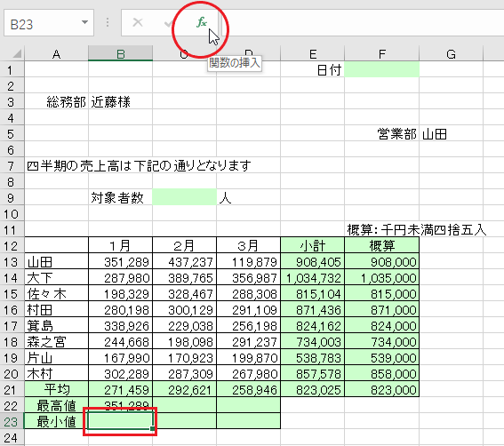The width and height of the screenshot is (504, 446).
Task: Select the cell with value 823,025
Action: coord(312,389)
